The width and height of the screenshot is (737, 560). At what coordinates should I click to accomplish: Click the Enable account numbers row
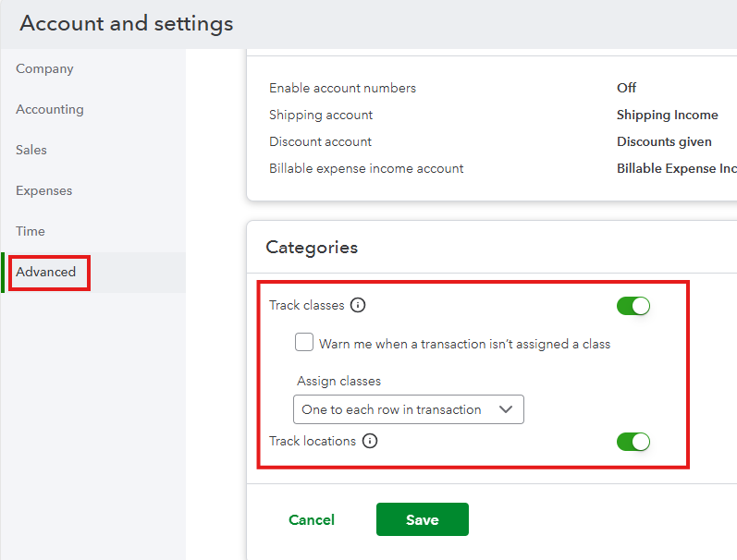coord(343,89)
